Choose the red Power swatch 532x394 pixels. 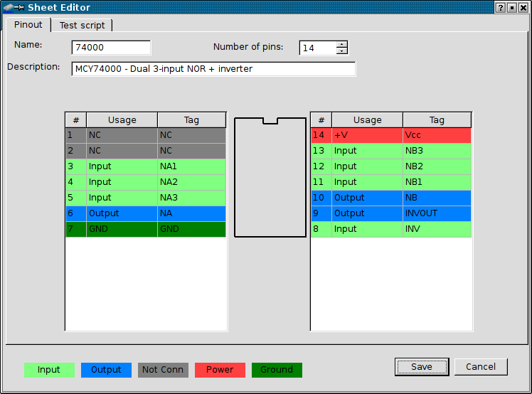220,370
